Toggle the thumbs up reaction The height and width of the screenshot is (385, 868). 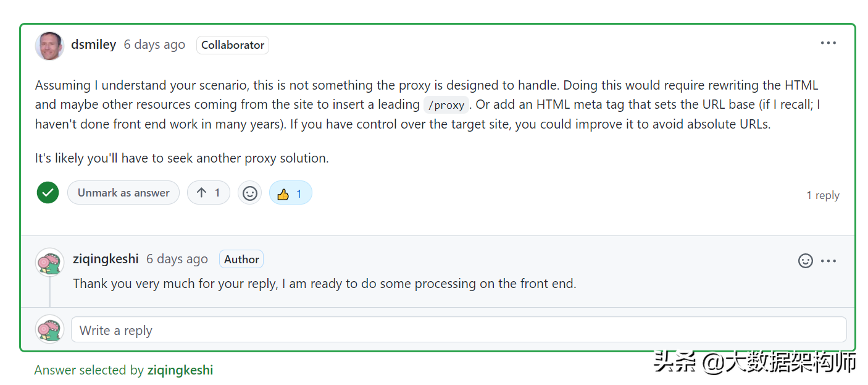pyautogui.click(x=290, y=193)
